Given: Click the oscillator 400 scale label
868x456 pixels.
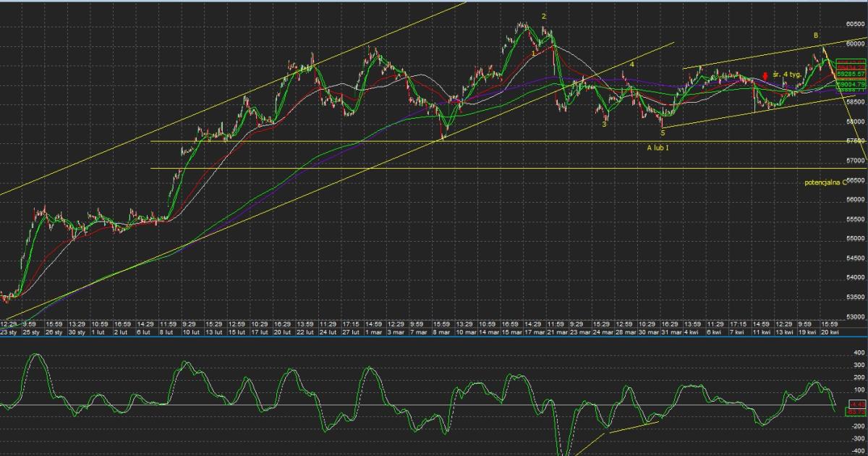Looking at the screenshot, I should tap(858, 352).
